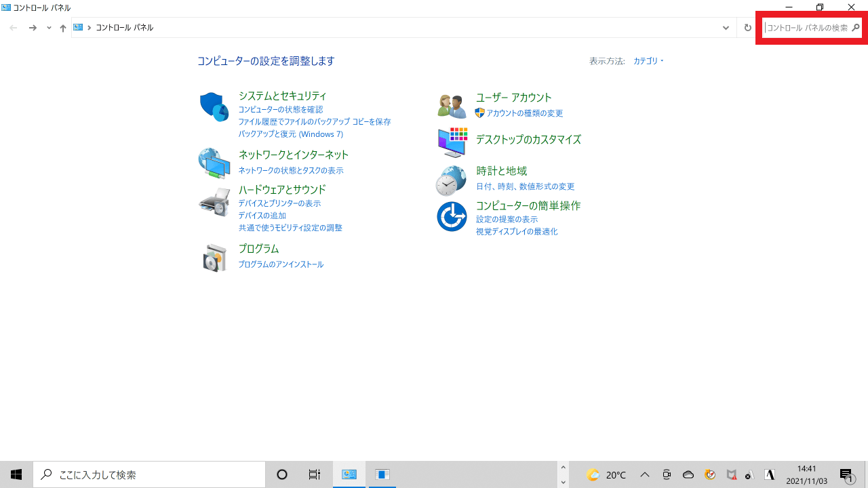
Task: Open the Start menu
Action: click(x=15, y=474)
